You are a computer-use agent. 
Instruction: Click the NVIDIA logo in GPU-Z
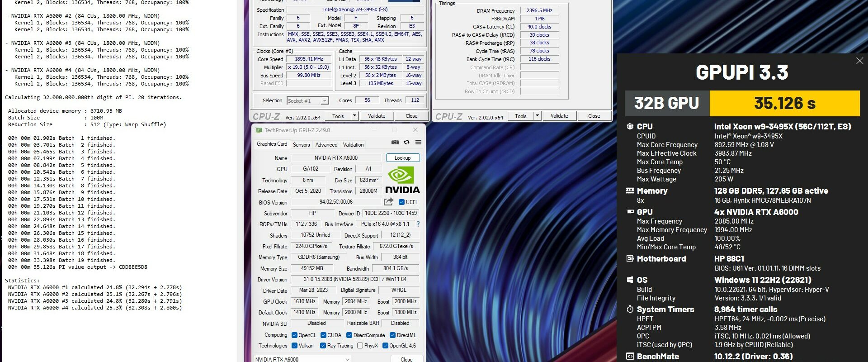click(x=402, y=180)
